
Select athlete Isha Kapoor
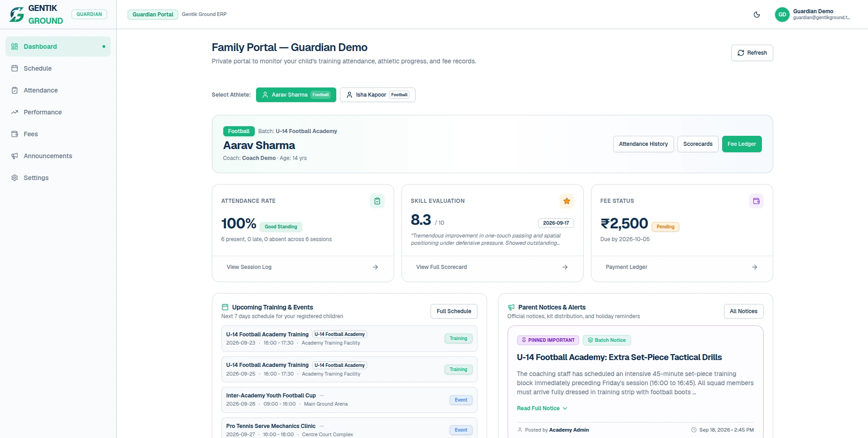377,95
